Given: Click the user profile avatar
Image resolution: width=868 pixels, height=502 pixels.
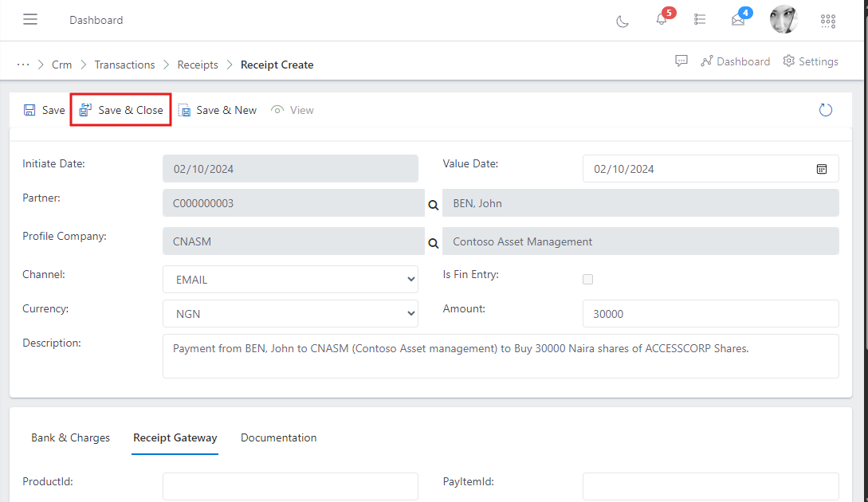Looking at the screenshot, I should point(784,20).
